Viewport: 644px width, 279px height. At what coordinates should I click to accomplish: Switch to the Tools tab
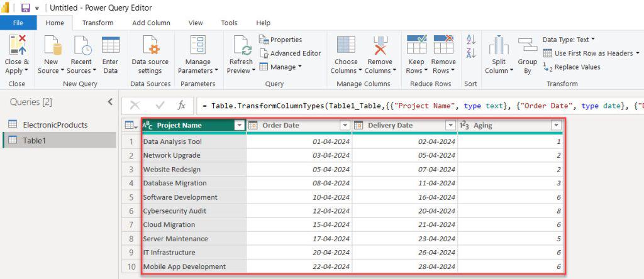229,23
